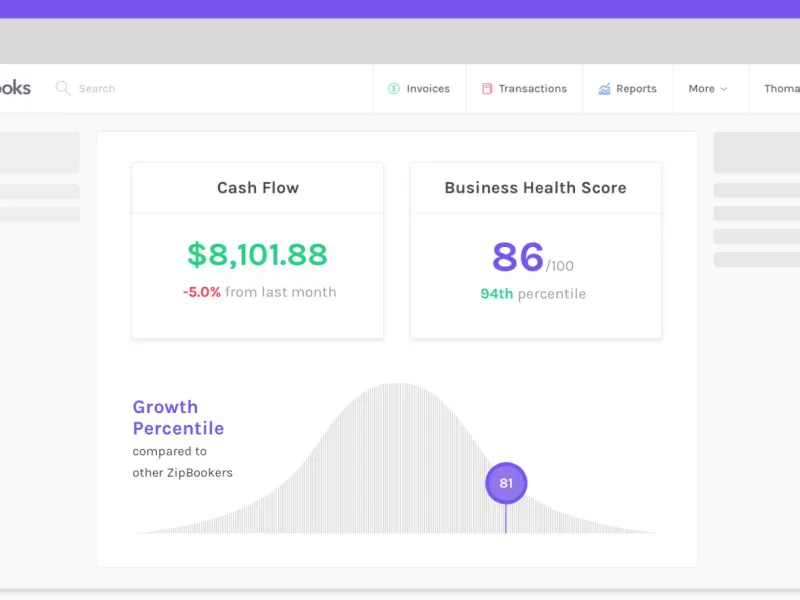Click the red Transactions icon
This screenshot has height=600, width=800.
(x=487, y=89)
